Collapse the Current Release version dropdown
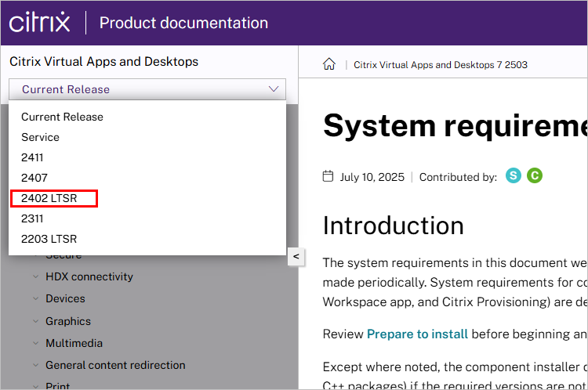Image resolution: width=588 pixels, height=390 pixels. tap(147, 89)
